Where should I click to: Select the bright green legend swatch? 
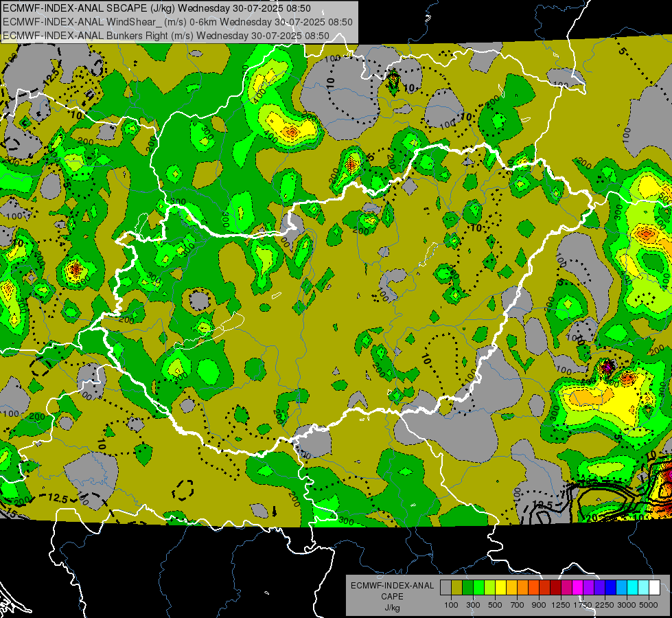(x=478, y=588)
